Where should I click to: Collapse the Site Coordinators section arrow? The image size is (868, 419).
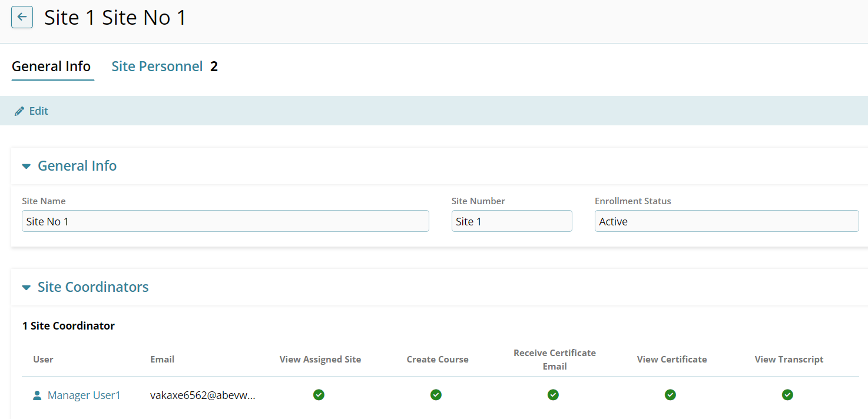pyautogui.click(x=26, y=288)
